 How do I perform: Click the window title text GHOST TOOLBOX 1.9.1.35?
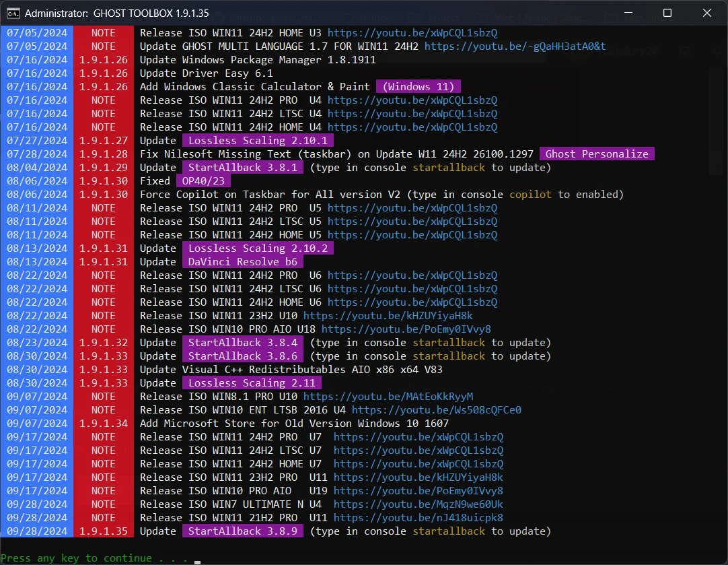click(x=151, y=13)
